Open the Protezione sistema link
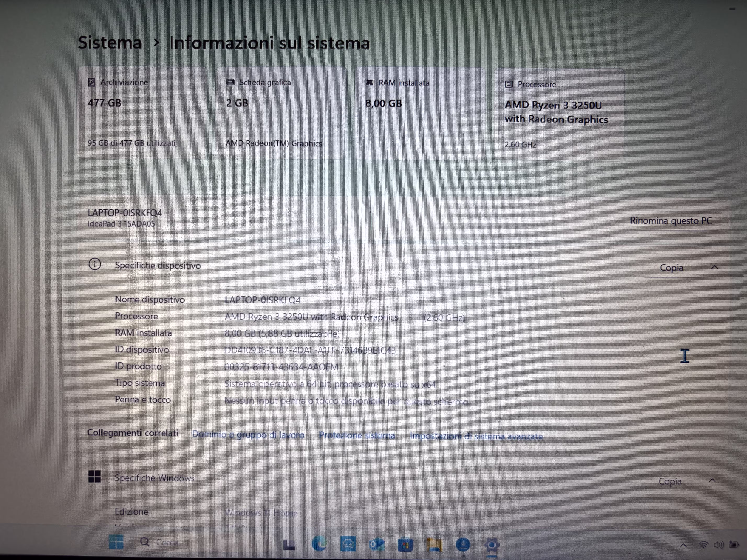This screenshot has width=747, height=560. (357, 435)
